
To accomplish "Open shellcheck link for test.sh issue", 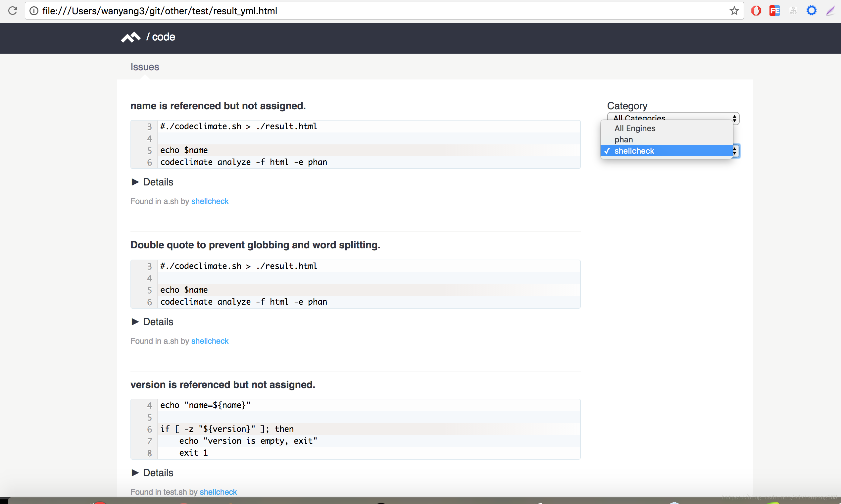I will (218, 492).
